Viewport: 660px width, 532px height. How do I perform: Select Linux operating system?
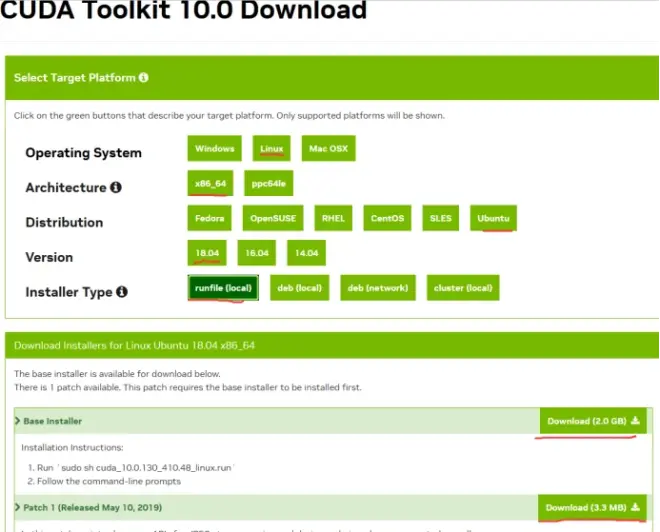[x=271, y=148]
